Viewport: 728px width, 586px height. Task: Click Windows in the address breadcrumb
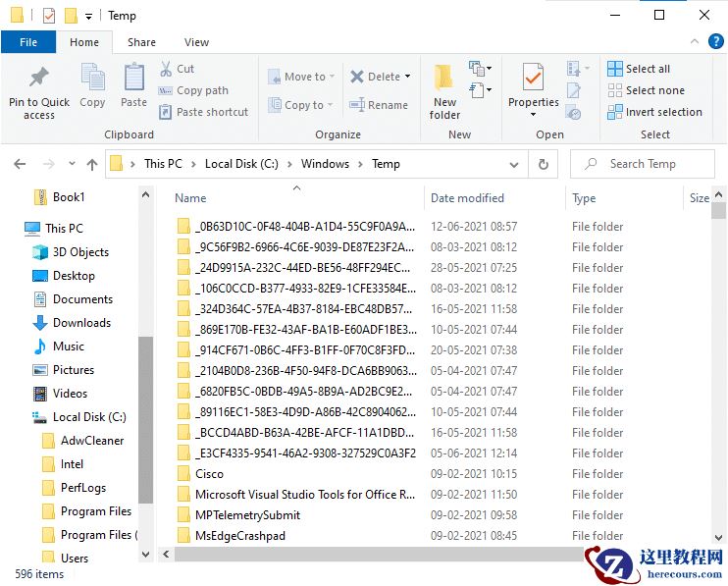[x=325, y=164]
